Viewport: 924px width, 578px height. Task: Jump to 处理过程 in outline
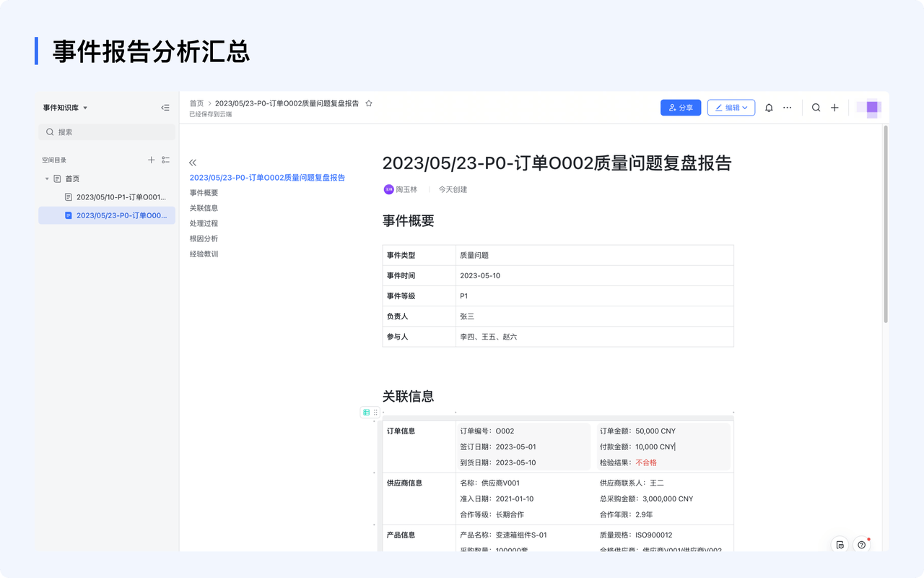pyautogui.click(x=204, y=223)
